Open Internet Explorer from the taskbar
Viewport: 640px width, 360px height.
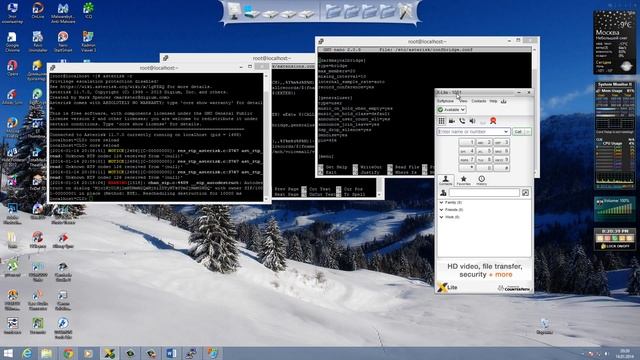[x=27, y=353]
